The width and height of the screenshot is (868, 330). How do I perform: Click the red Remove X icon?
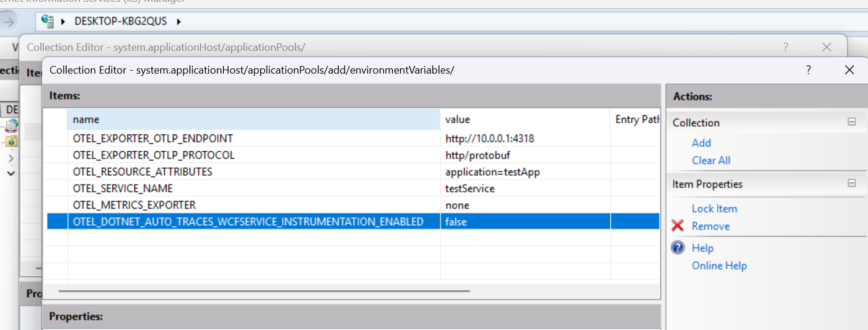[x=678, y=226]
